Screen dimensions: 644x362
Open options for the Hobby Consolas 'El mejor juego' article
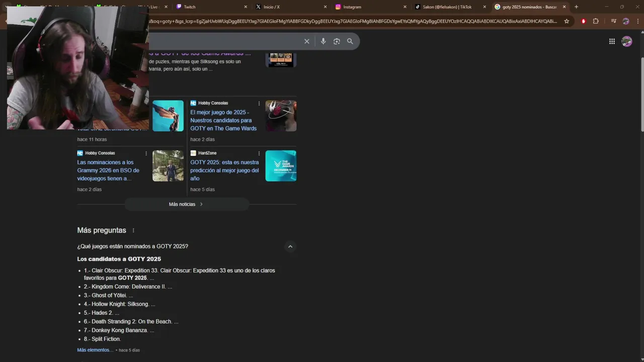(x=259, y=104)
